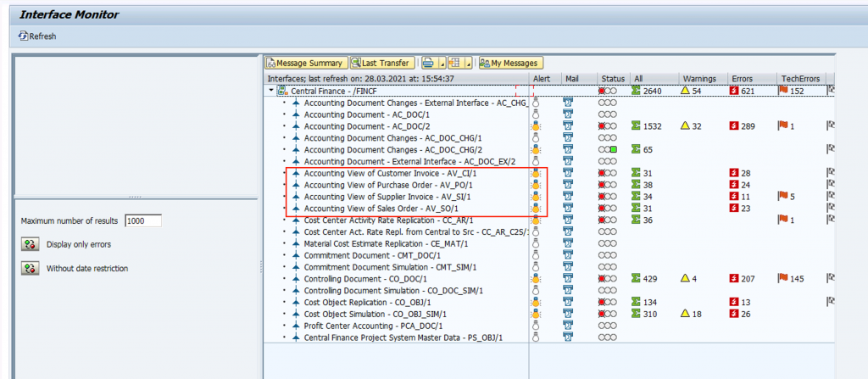Screen dimensions: 868x379
Task: Click the error icon beside 621
Action: point(733,91)
